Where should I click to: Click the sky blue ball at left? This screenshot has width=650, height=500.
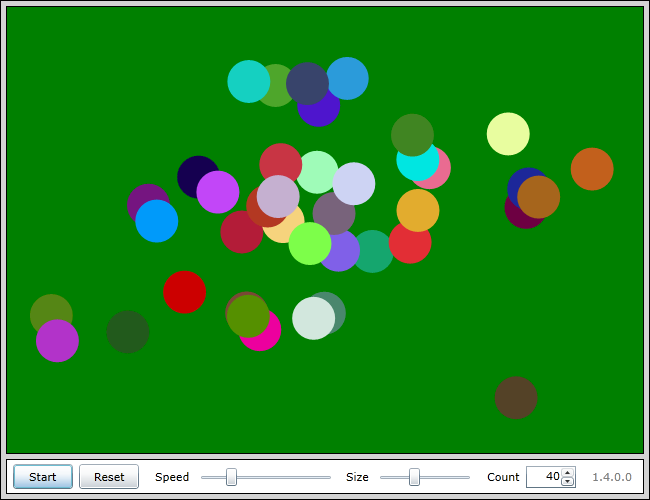click(157, 221)
